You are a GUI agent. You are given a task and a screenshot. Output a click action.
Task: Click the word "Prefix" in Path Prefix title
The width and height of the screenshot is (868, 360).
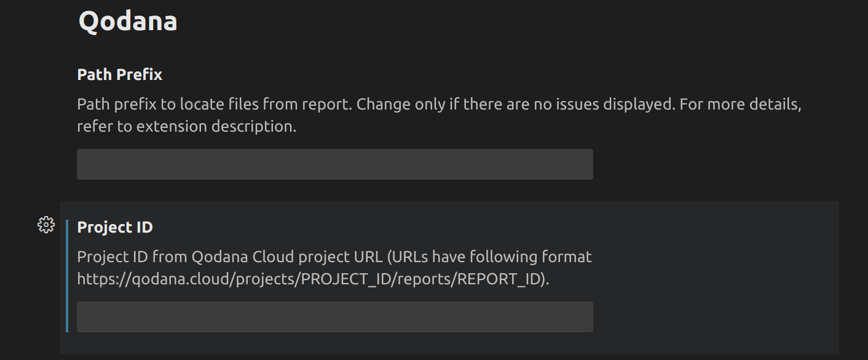[138, 74]
